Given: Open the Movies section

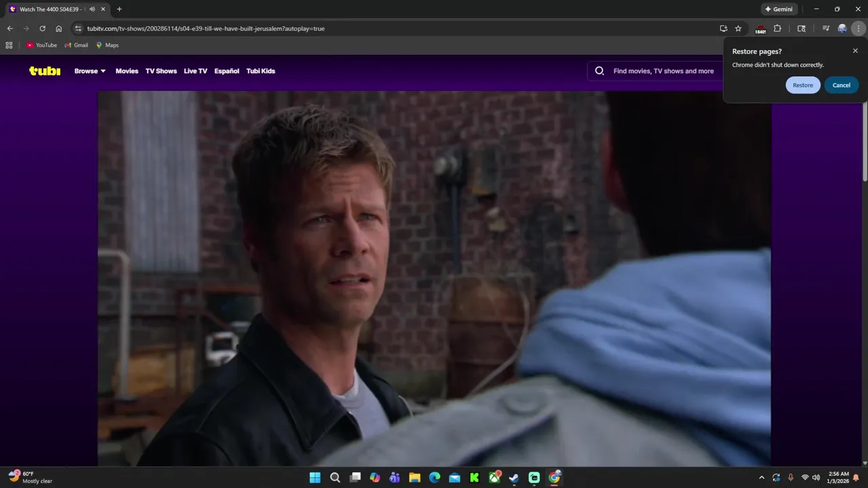Looking at the screenshot, I should (127, 70).
